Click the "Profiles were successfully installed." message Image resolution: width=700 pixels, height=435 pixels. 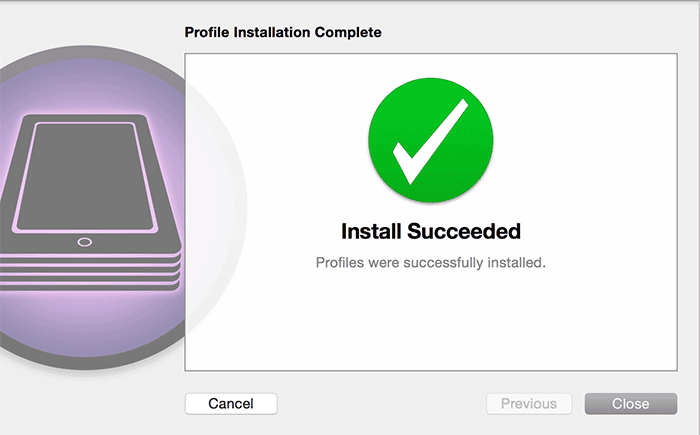pos(431,263)
